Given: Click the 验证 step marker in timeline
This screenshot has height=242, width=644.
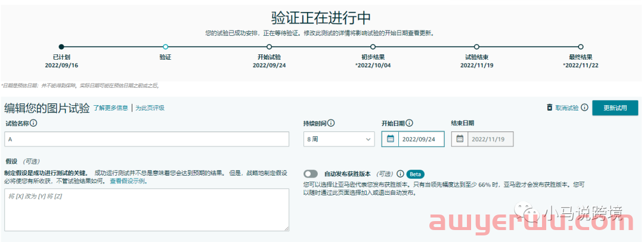Looking at the screenshot, I should coord(165,47).
